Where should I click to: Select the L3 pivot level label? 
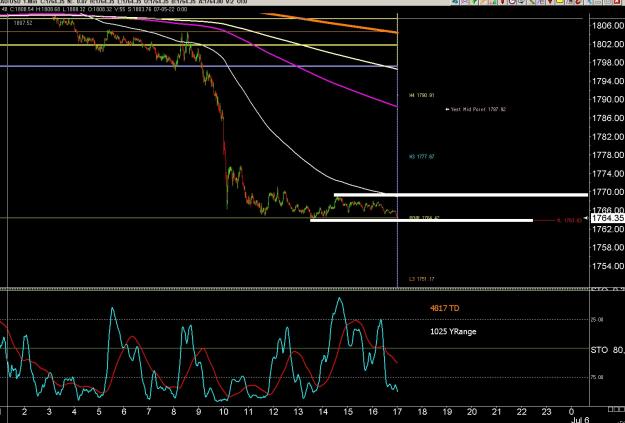(x=422, y=279)
